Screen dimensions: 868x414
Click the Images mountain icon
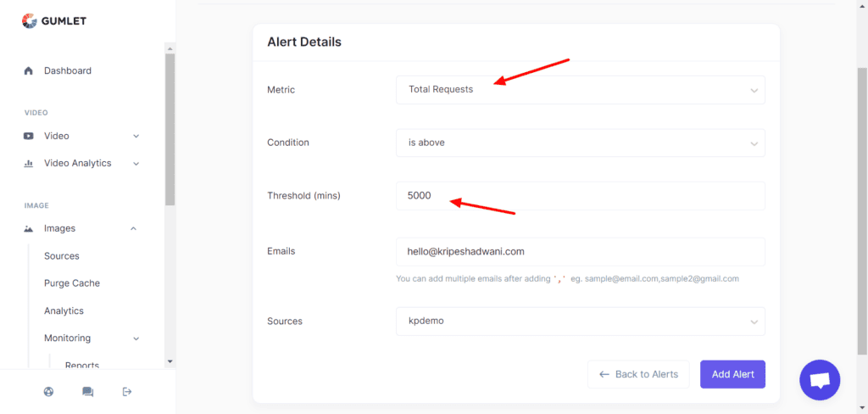pos(29,228)
